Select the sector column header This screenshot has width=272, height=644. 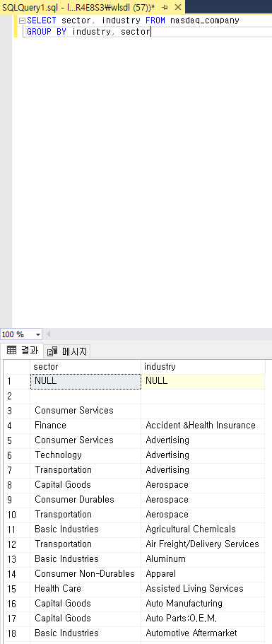click(85, 367)
